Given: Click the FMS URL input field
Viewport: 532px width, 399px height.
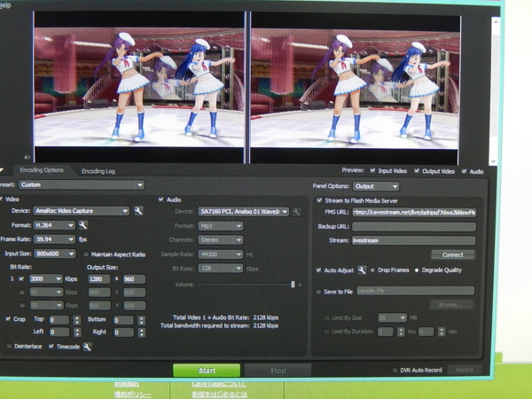Looking at the screenshot, I should point(414,213).
